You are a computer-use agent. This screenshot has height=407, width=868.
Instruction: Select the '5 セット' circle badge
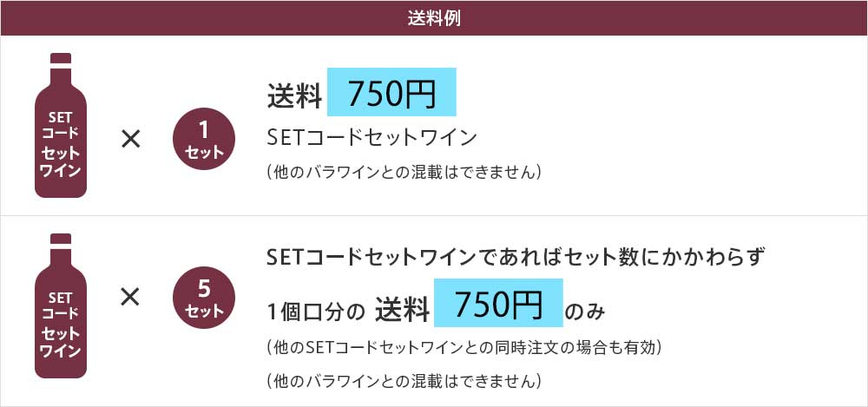point(204,298)
